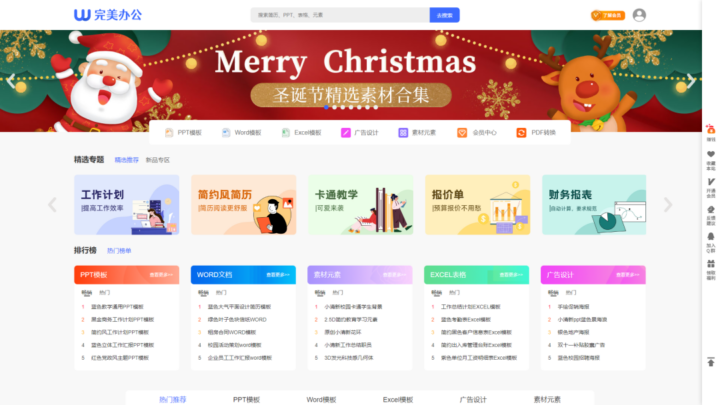Open the 财务报表 topic card
This screenshot has height=405, width=720.
click(x=594, y=205)
